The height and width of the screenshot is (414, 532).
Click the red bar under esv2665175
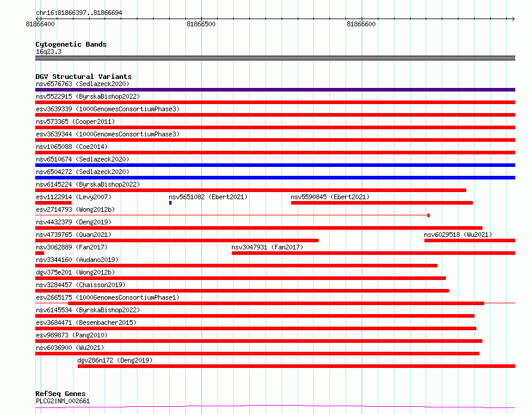276,303
